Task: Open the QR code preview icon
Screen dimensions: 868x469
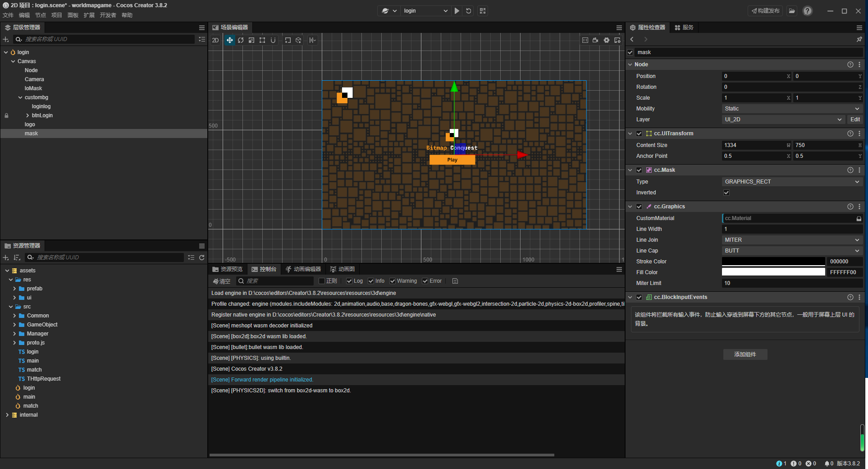Action: point(483,11)
